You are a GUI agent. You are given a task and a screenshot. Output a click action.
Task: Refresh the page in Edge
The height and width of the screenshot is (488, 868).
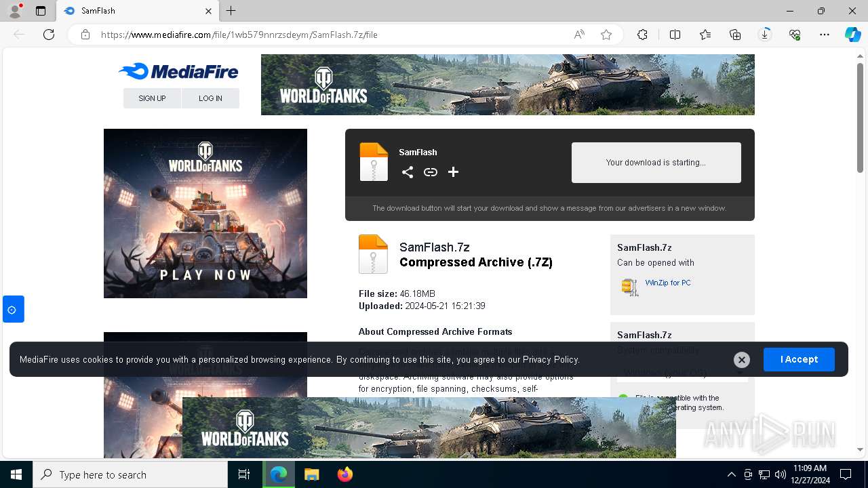click(49, 35)
